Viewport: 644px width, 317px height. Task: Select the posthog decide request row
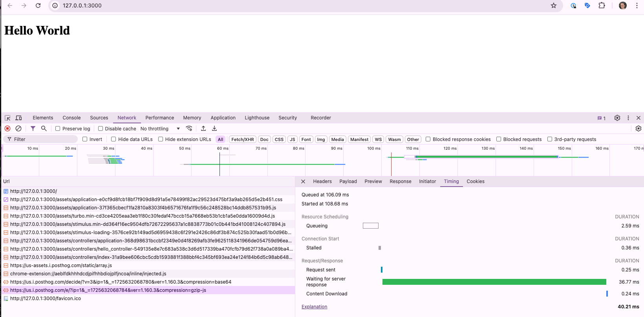pyautogui.click(x=148, y=282)
